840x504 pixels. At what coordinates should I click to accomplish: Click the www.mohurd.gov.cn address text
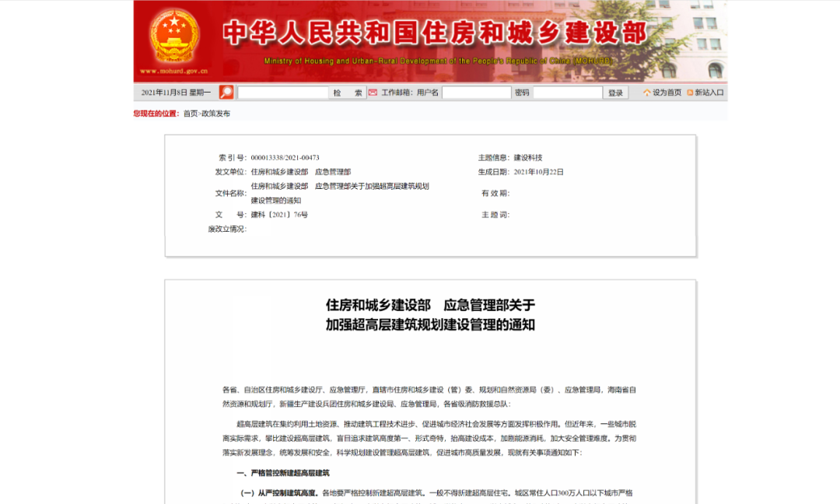click(x=173, y=71)
